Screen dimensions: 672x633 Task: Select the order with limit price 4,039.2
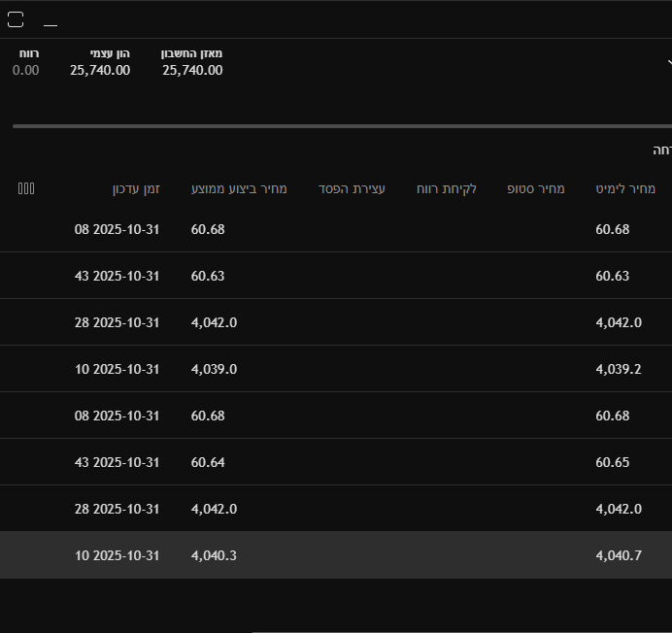pyautogui.click(x=619, y=369)
